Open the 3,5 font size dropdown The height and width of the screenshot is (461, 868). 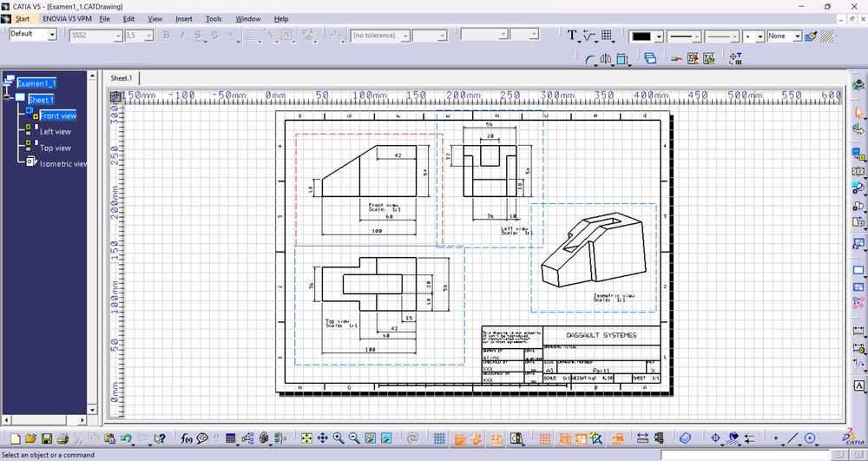click(x=148, y=36)
